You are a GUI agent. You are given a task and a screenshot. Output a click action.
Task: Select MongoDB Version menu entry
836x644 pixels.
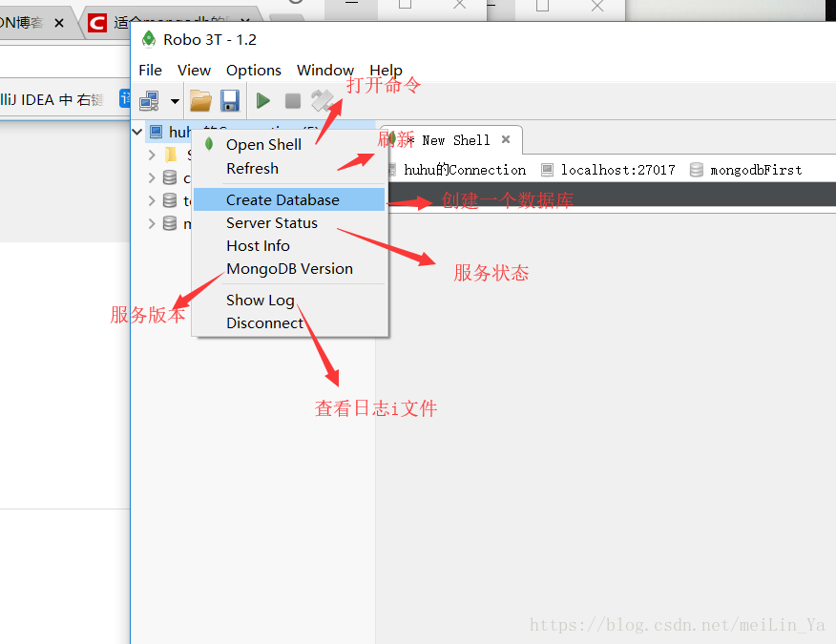pos(288,269)
